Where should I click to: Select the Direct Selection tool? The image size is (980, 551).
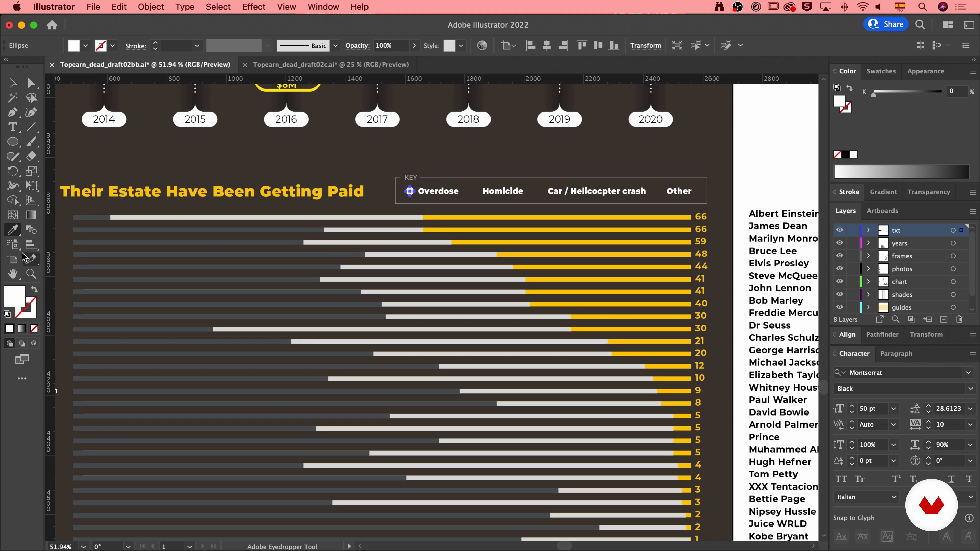(x=31, y=83)
